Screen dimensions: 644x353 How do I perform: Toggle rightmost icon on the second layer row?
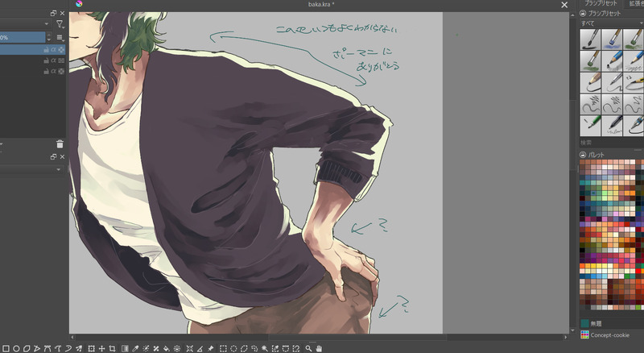61,60
